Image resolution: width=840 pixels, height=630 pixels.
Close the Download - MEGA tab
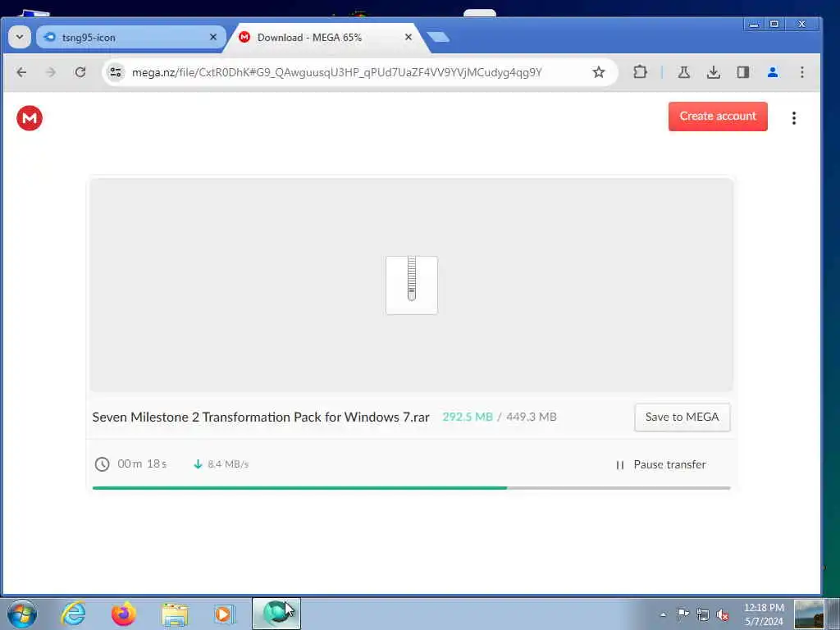(x=409, y=37)
